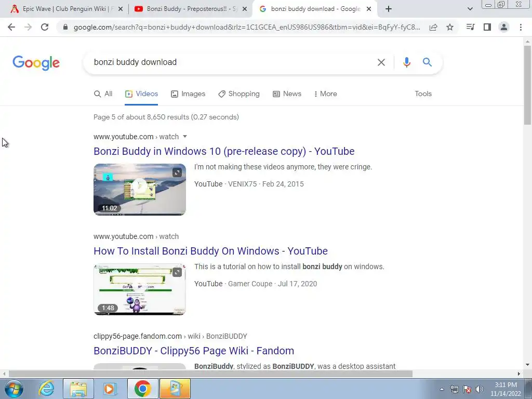Open the Chrome profile avatar

[x=504, y=27]
